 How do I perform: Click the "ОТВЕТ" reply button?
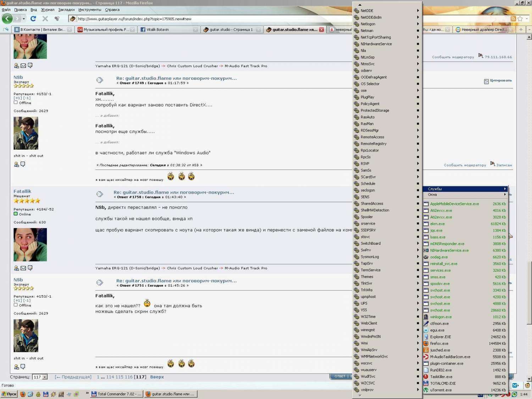(x=339, y=376)
